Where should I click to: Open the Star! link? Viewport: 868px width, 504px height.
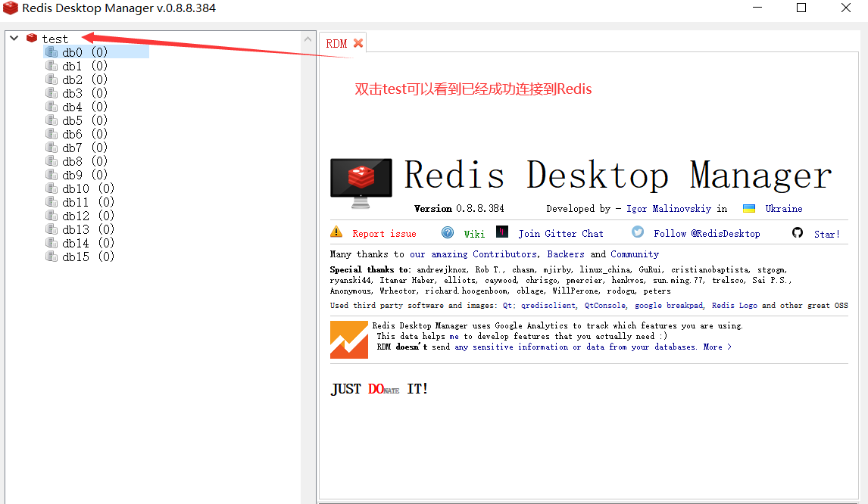coord(827,234)
